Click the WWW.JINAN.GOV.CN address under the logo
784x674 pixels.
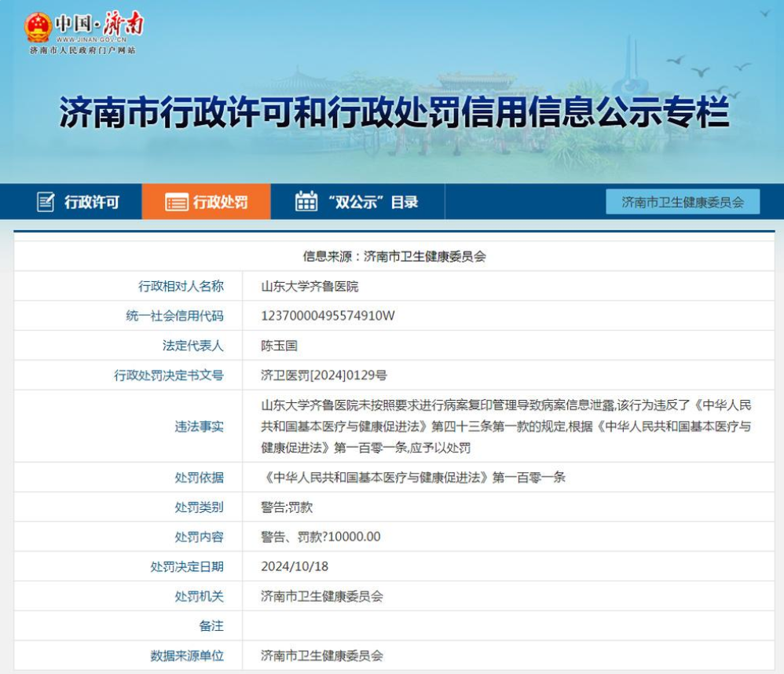click(x=91, y=39)
